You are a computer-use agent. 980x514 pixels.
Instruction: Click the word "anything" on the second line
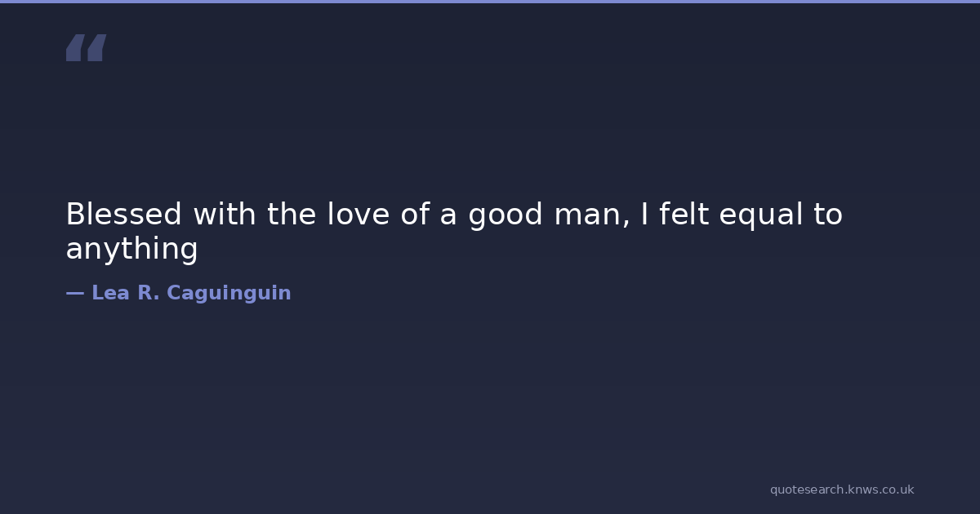point(131,249)
